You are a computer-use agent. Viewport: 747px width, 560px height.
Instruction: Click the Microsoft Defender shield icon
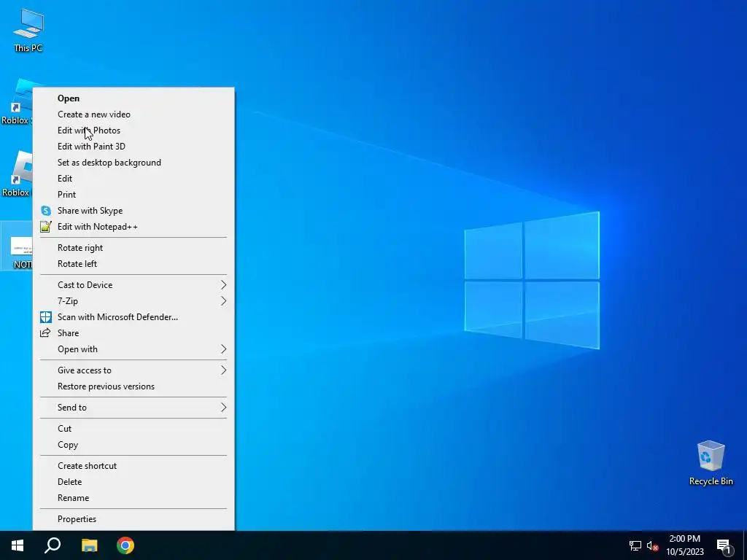click(x=46, y=317)
